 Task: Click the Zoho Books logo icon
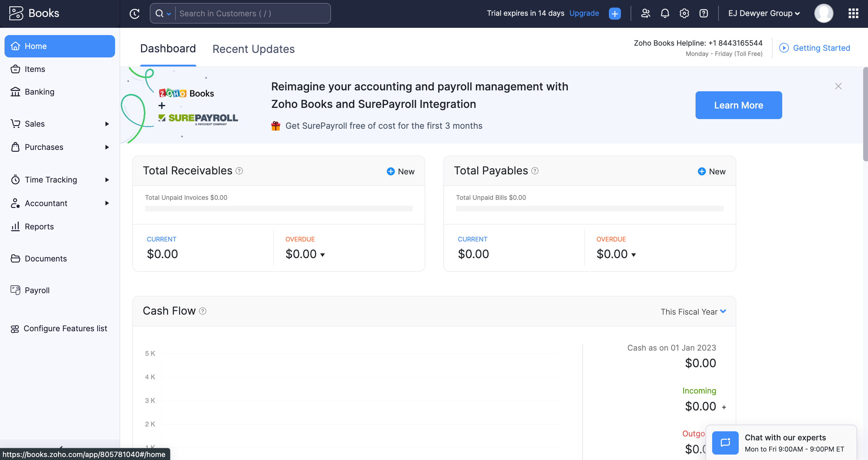pyautogui.click(x=16, y=13)
